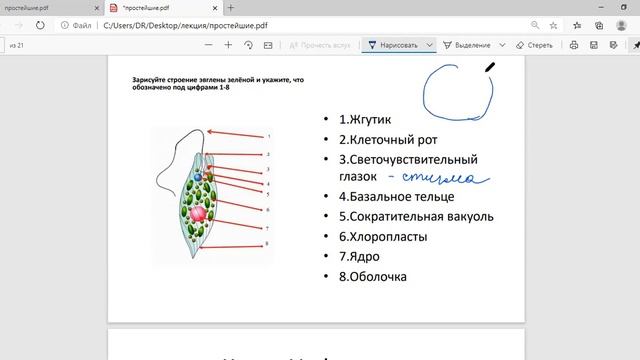Activate the Стереть eraser tool
The height and width of the screenshot is (360, 640).
click(534, 45)
